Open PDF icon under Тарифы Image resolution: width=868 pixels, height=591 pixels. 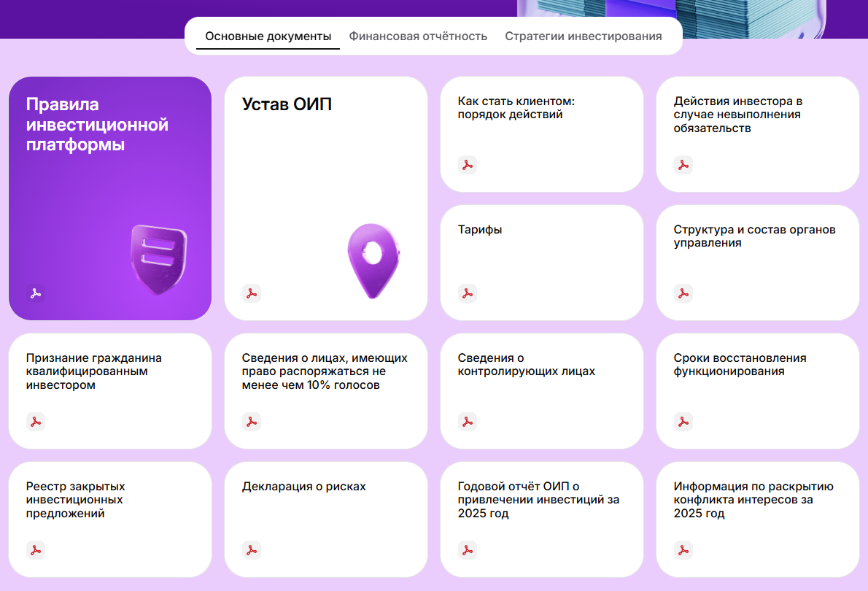coord(468,293)
